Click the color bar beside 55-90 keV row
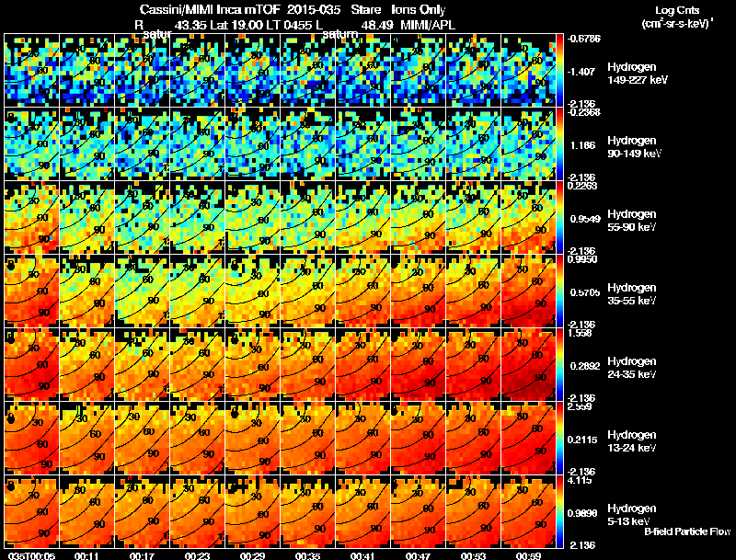 click(x=560, y=217)
